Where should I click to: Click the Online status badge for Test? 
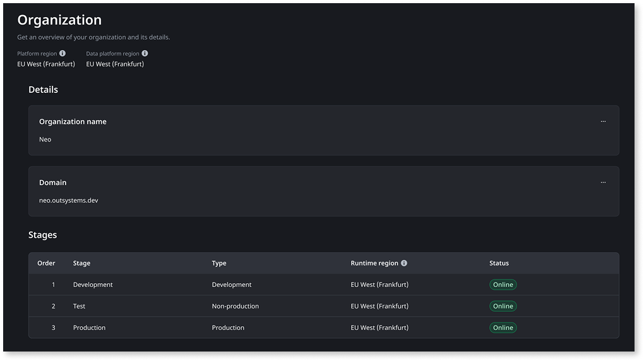click(x=503, y=306)
